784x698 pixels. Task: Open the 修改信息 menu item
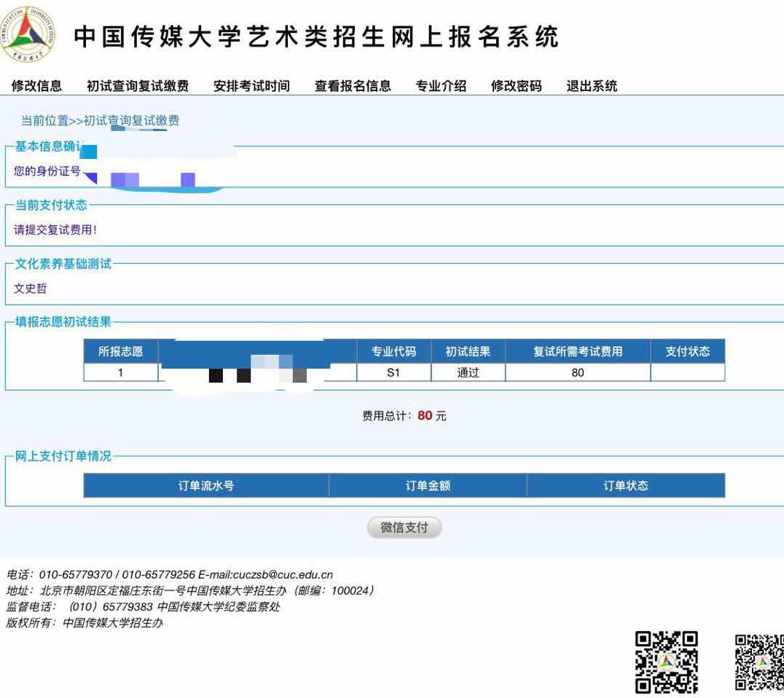pos(36,86)
